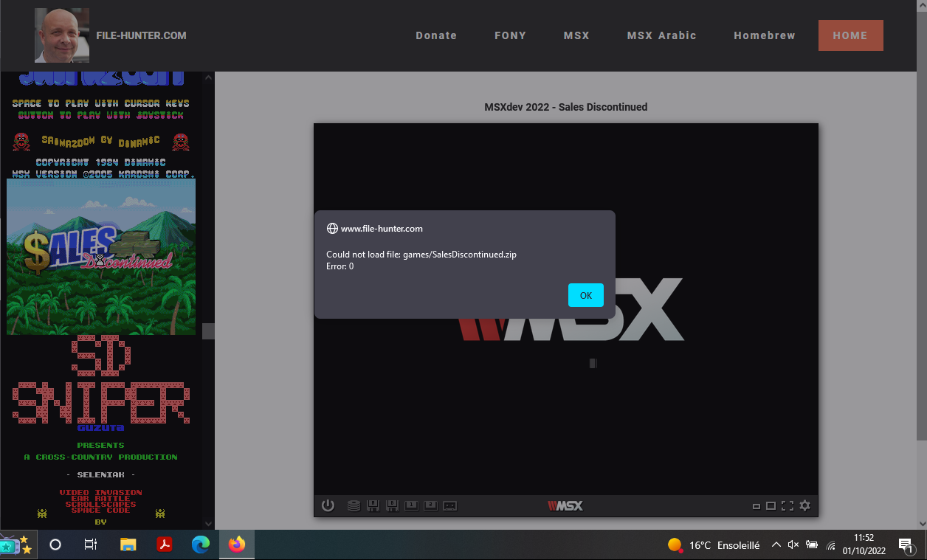Click the game list scroll down arrow
This screenshot has height=560, width=927.
coord(208,523)
